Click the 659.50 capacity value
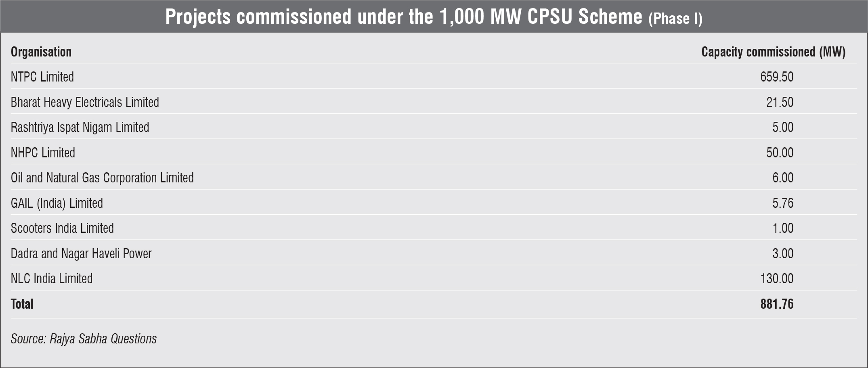The width and height of the screenshot is (868, 368). (777, 77)
